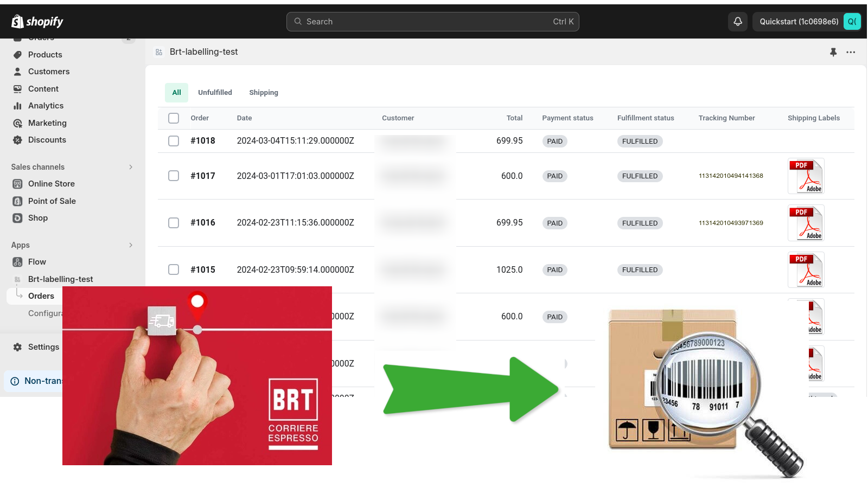Viewport: 868px width, 488px height.
Task: Tick the checkbox for order #1016
Action: pos(174,223)
